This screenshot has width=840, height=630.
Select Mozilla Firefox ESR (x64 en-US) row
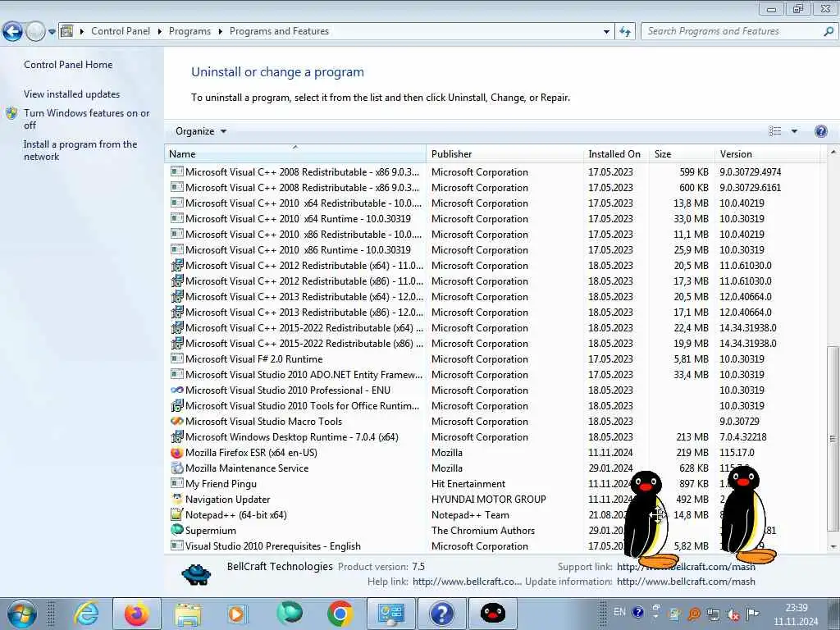click(493, 453)
